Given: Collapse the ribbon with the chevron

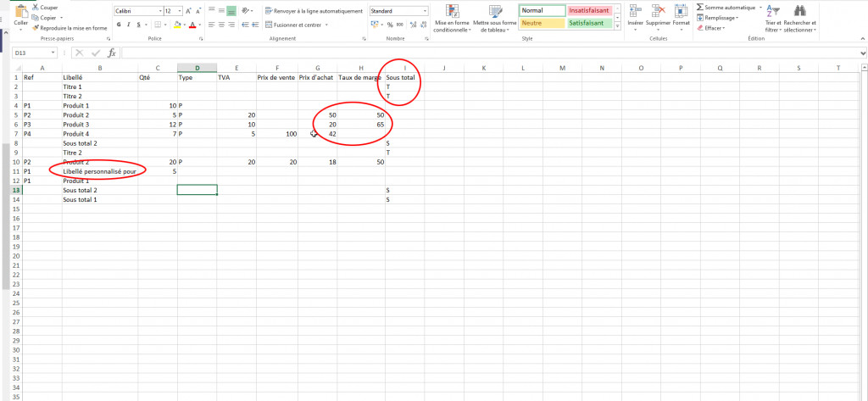Looking at the screenshot, I should tap(863, 38).
